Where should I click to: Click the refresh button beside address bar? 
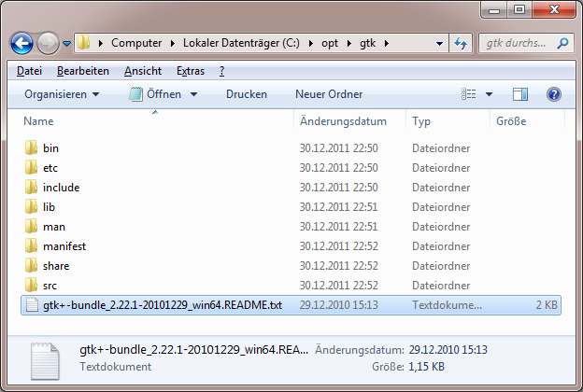pos(461,43)
